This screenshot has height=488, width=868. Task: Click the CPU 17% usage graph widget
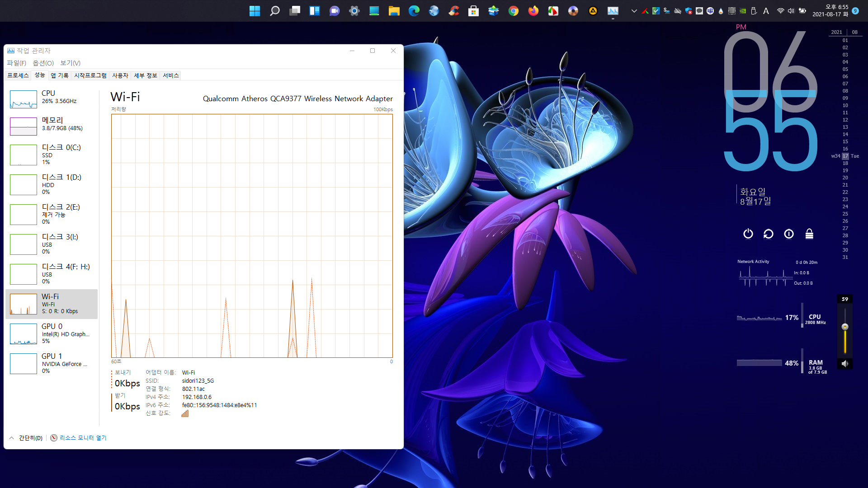pyautogui.click(x=759, y=318)
